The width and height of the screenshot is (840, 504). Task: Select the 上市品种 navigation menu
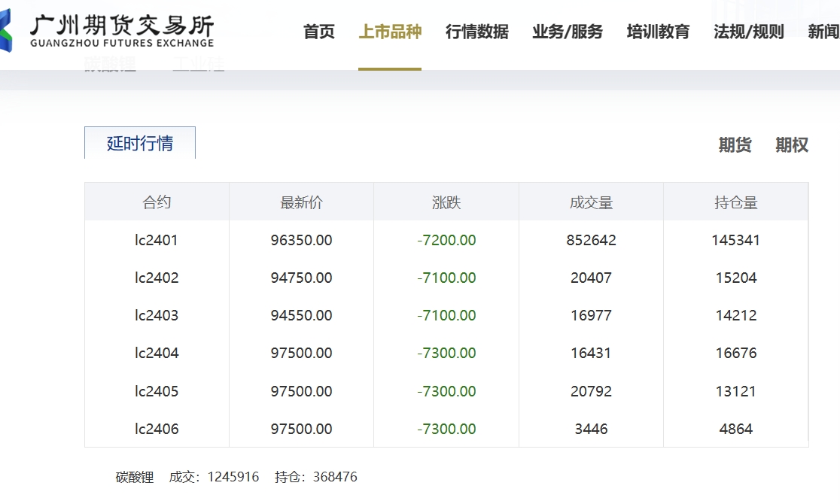pos(389,32)
